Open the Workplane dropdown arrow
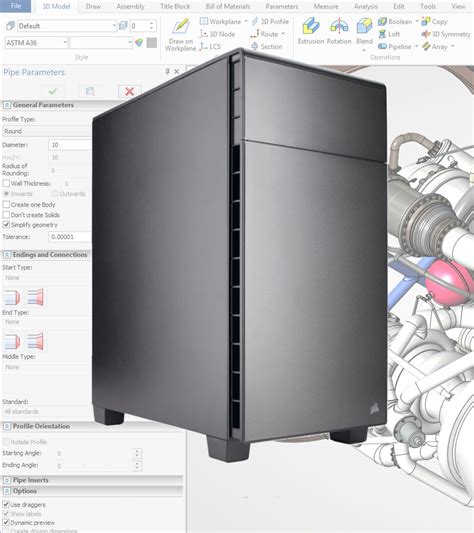The height and width of the screenshot is (533, 474). [x=246, y=21]
